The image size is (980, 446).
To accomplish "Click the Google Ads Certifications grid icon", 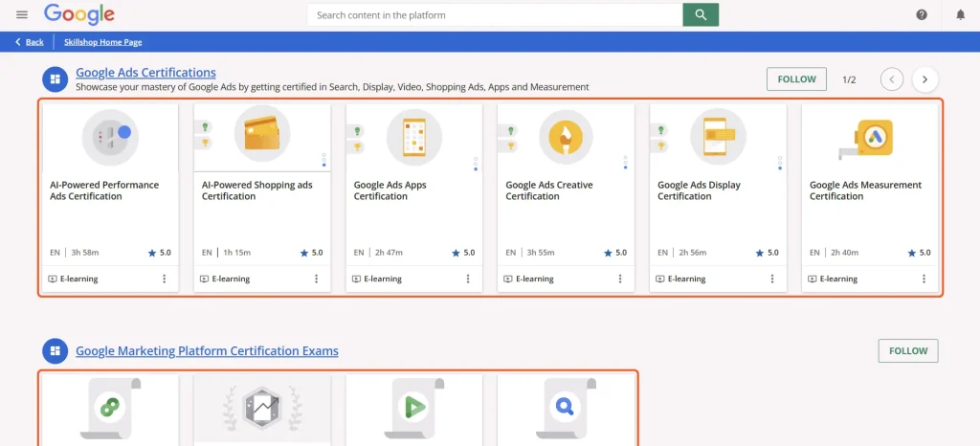I will pos(55,79).
